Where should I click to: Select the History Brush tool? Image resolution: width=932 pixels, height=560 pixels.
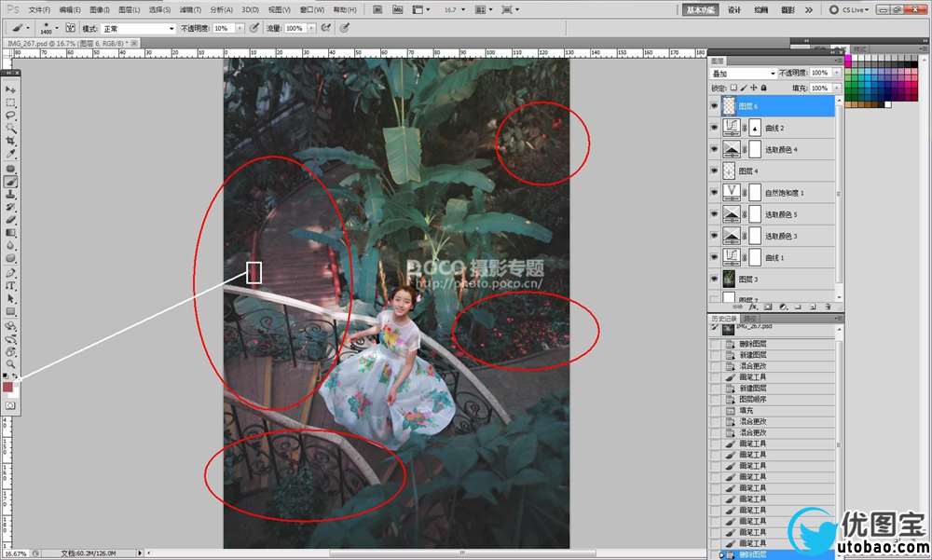click(x=10, y=207)
